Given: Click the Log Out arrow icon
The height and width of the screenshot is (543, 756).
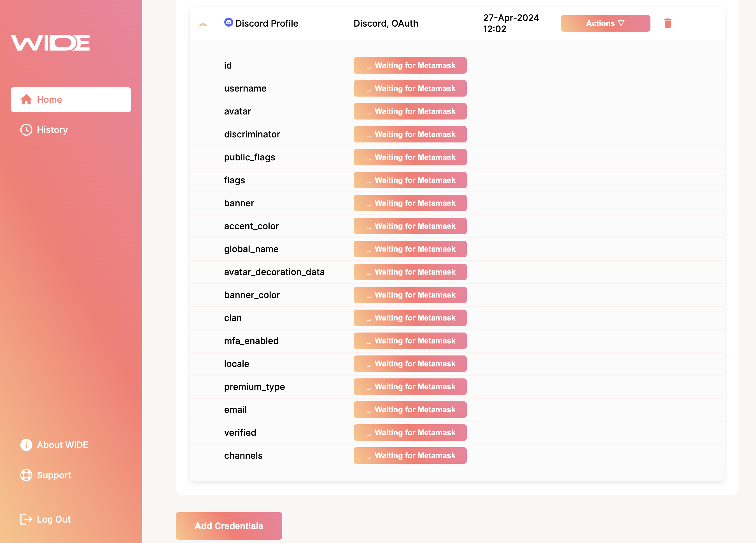Looking at the screenshot, I should coord(26,519).
